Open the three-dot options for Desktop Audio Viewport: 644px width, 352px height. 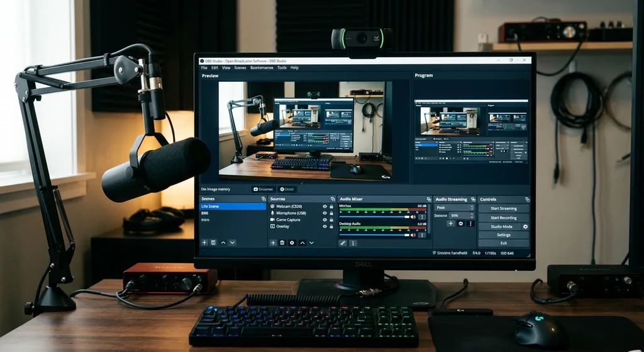[422, 236]
